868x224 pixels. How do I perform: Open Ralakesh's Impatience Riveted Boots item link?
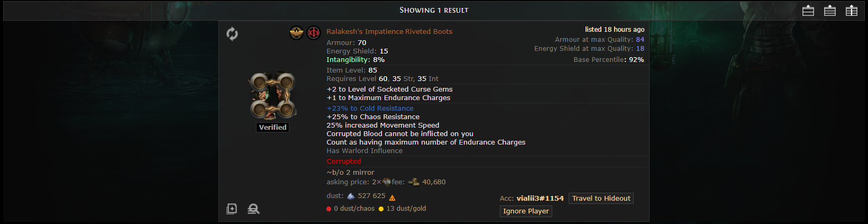[389, 32]
